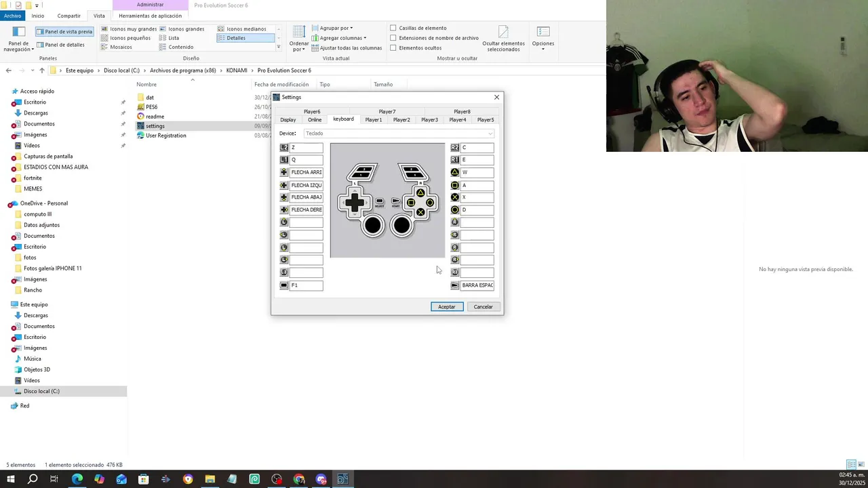The height and width of the screenshot is (488, 868).
Task: Choose Iconos muy grandes layout
Action: [129, 29]
